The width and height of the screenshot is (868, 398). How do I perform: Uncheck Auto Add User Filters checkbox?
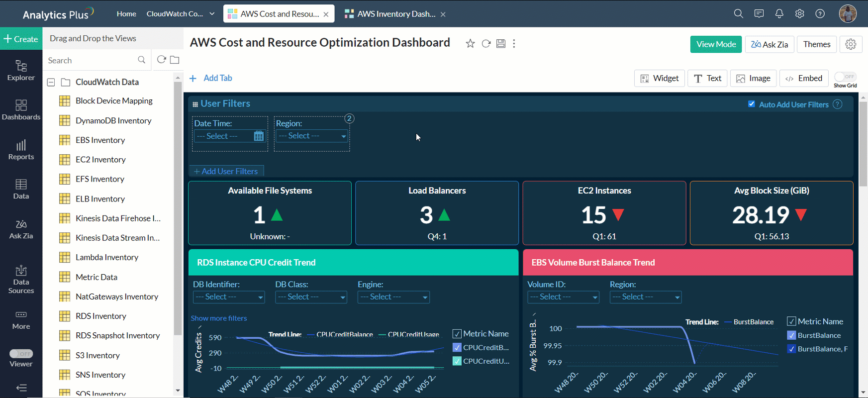pos(752,104)
